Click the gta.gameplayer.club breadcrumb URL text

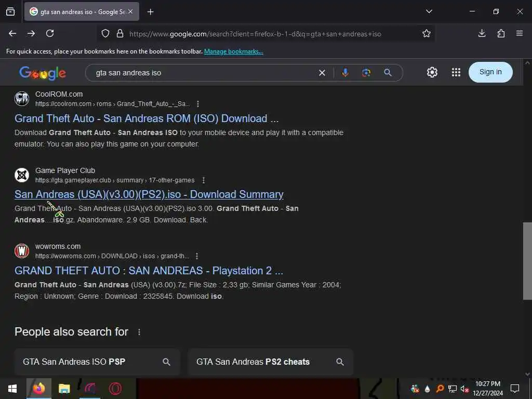click(x=115, y=180)
